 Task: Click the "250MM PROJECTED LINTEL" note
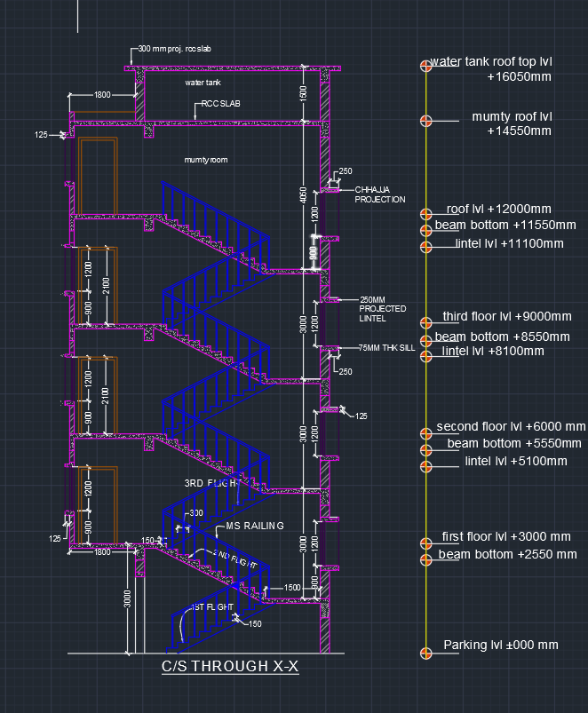coord(383,309)
